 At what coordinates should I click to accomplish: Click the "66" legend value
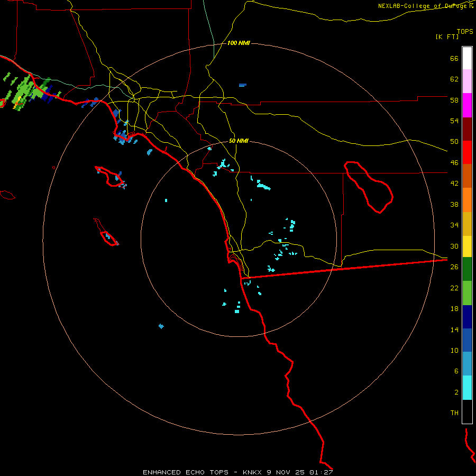[454, 58]
